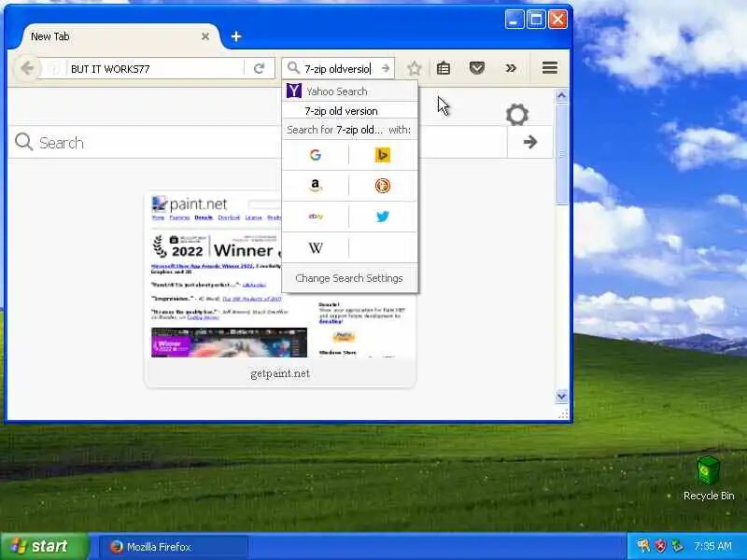Open the Firefox hamburger menu

pyautogui.click(x=550, y=67)
